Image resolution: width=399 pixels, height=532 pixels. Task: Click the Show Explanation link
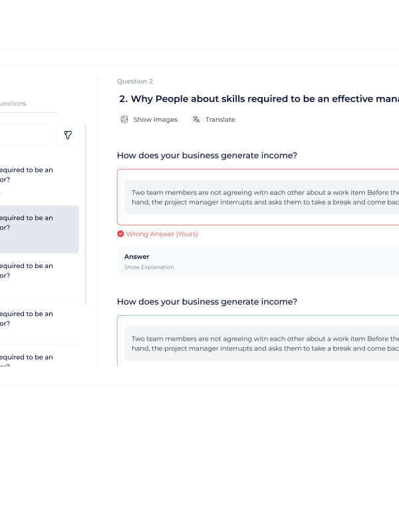pyautogui.click(x=149, y=267)
